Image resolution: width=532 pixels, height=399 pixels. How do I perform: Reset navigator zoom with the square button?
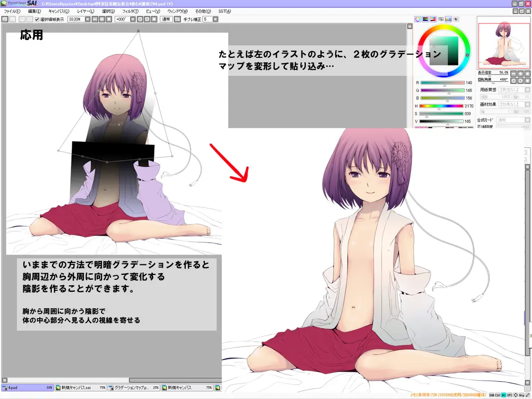pos(527,74)
